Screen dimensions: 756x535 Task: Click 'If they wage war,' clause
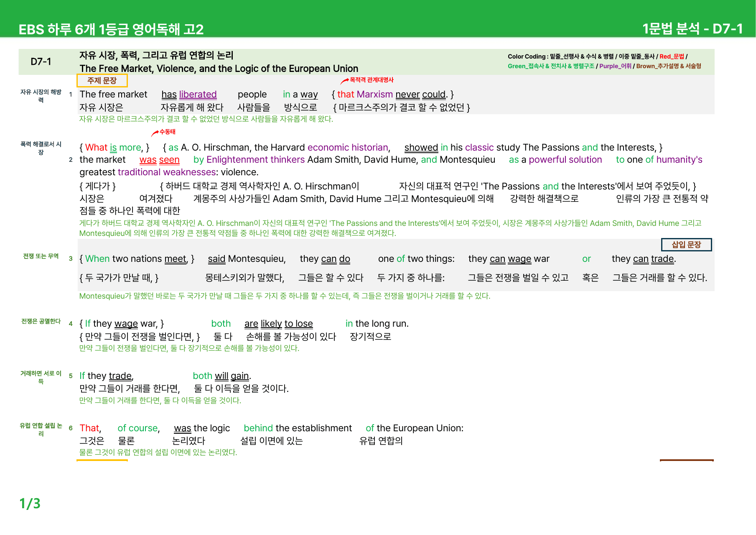pos(121,324)
